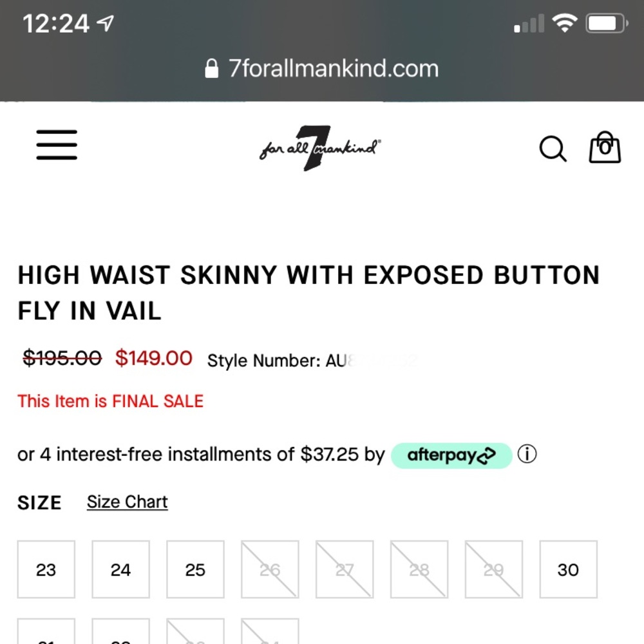Open the Afterpay info icon

527,455
